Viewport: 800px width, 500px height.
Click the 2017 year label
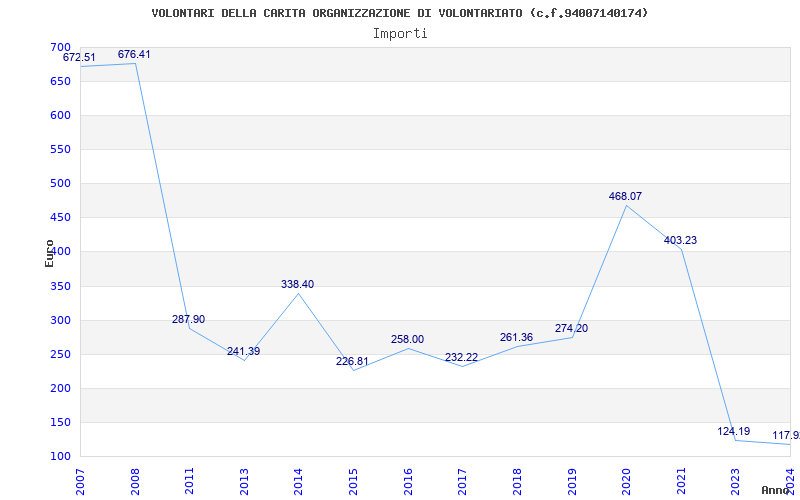tap(462, 482)
